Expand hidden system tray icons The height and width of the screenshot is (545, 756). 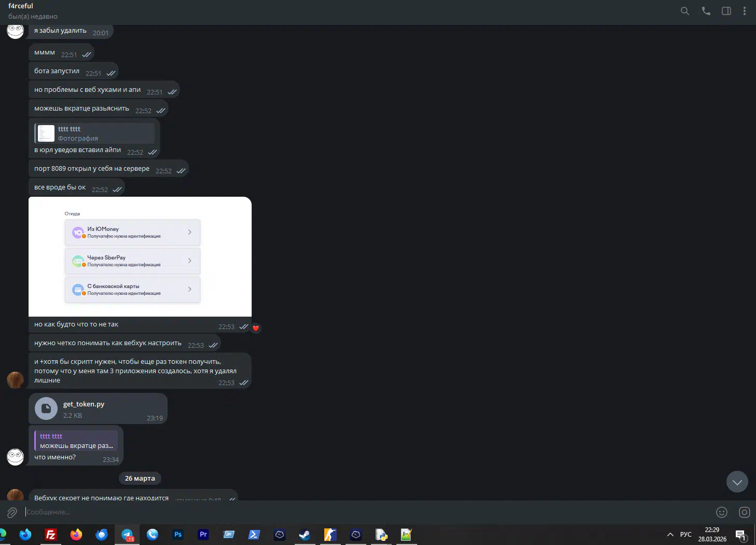(x=670, y=535)
